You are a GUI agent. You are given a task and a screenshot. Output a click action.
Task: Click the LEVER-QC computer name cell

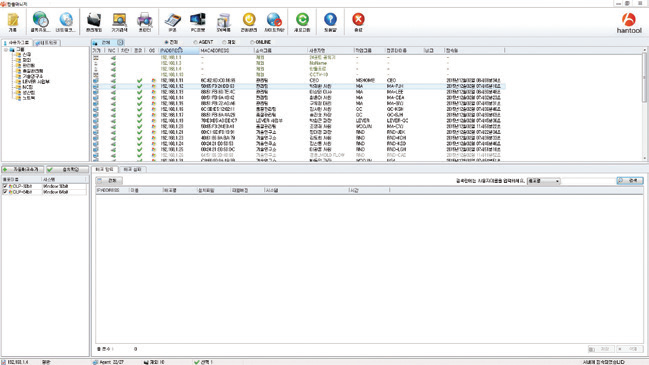coord(397,120)
